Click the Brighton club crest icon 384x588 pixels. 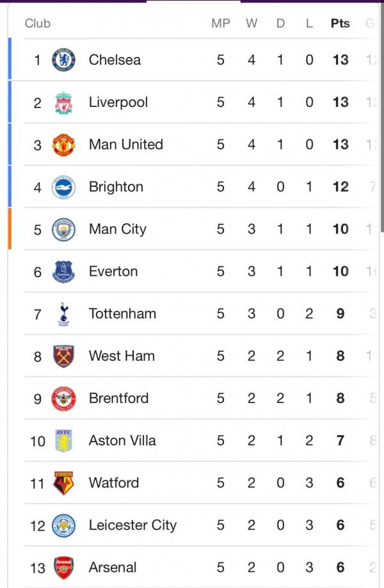click(x=63, y=187)
